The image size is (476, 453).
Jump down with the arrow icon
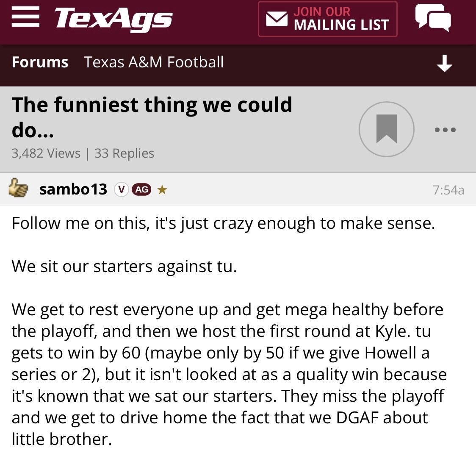(x=444, y=64)
